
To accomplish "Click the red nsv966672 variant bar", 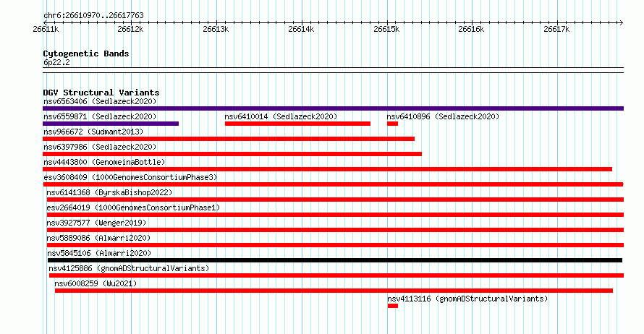I will click(x=229, y=139).
